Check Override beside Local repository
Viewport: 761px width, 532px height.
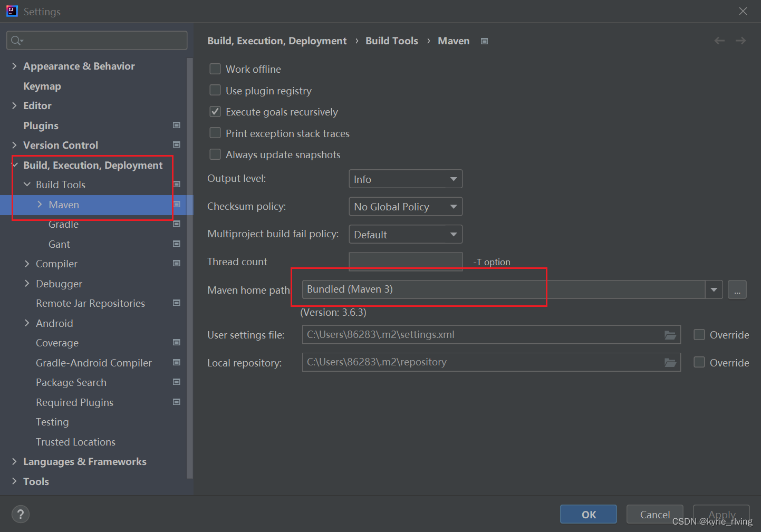tap(699, 362)
